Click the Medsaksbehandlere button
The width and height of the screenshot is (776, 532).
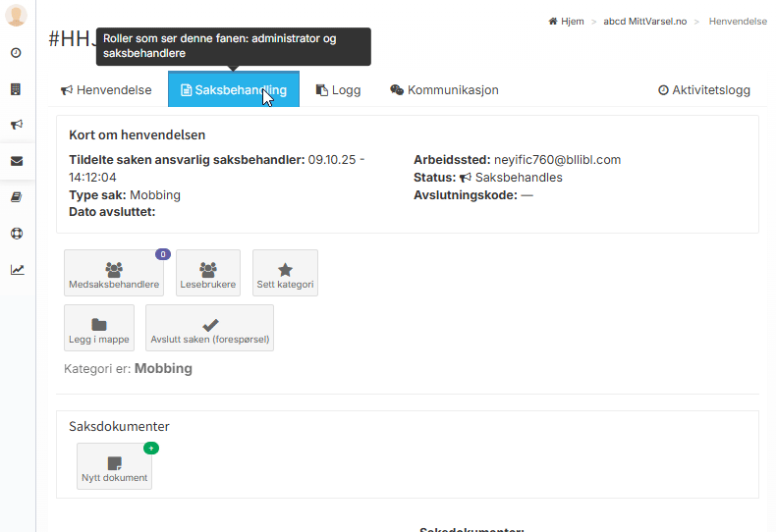click(114, 273)
